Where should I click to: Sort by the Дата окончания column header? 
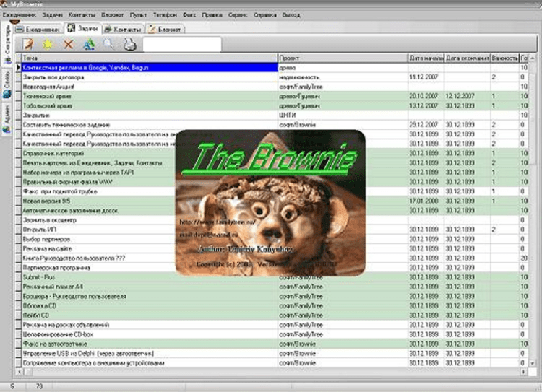(468, 58)
